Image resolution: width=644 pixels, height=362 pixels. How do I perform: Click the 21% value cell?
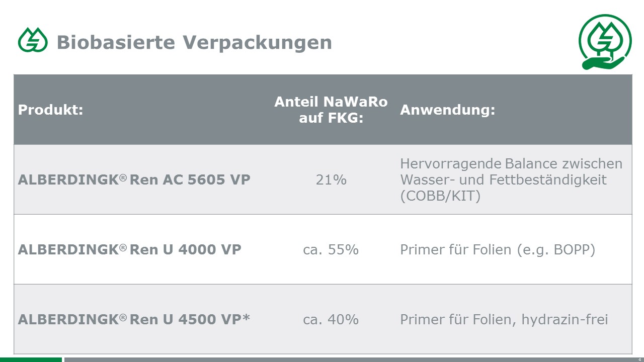(331, 179)
